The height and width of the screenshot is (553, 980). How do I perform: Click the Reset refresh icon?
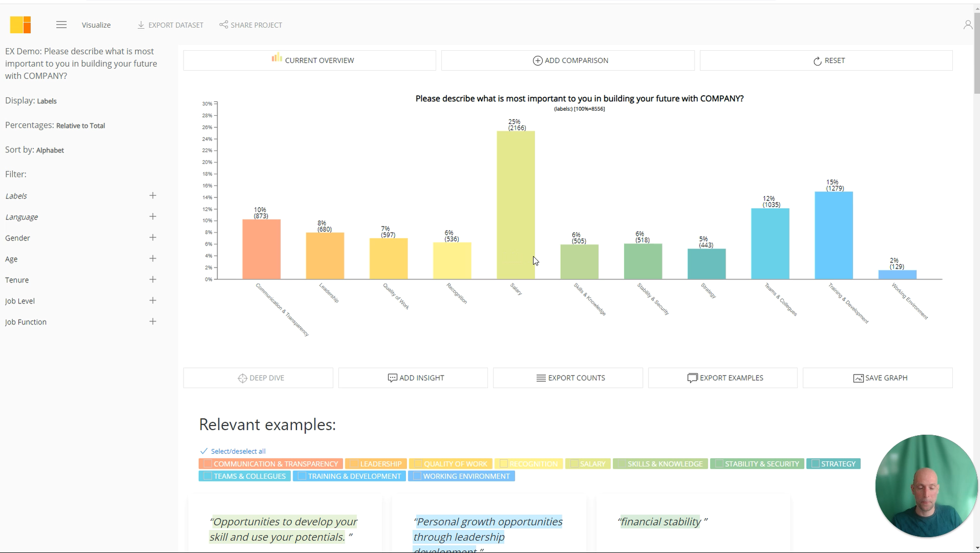point(818,60)
